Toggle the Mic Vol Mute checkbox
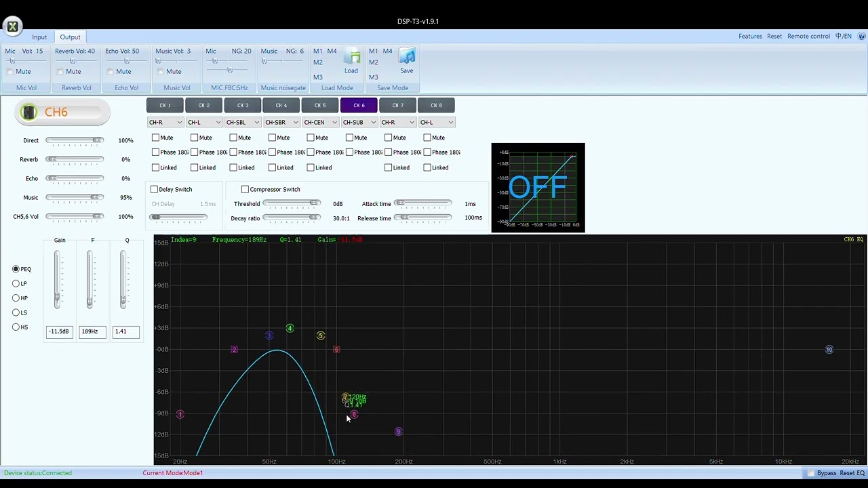This screenshot has width=868, height=488. 10,72
